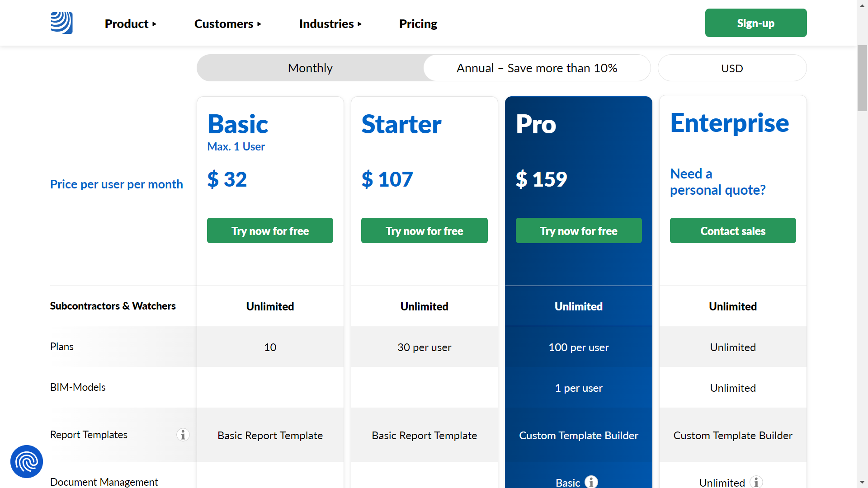Click Contact sales on Enterprise plan

[733, 230]
